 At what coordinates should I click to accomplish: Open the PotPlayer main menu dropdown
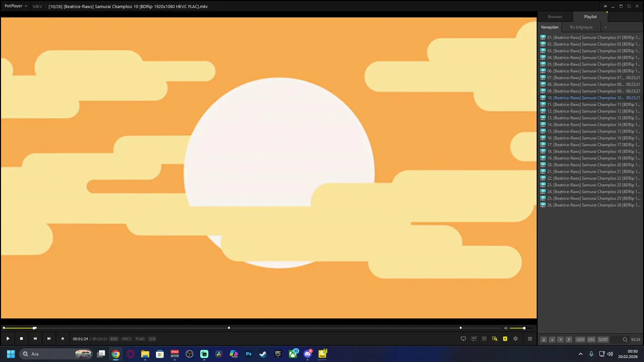(x=15, y=6)
